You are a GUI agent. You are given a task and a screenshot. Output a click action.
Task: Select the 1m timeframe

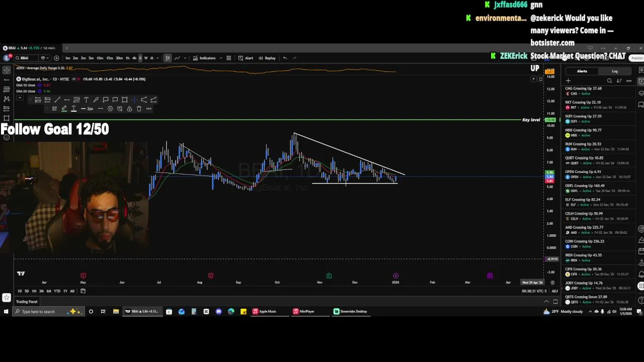[67, 58]
